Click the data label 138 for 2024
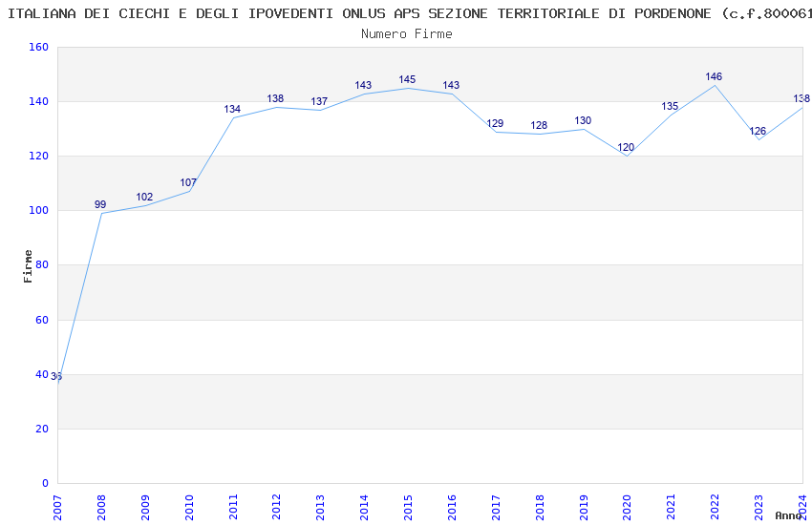 [801, 98]
